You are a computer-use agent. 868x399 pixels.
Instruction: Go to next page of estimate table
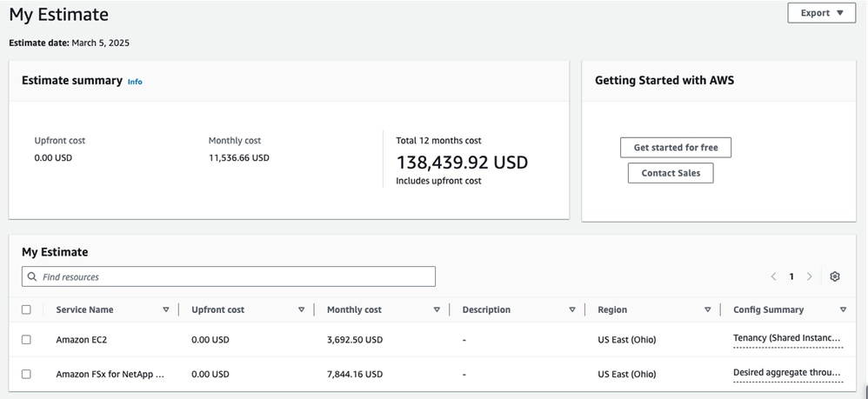pos(810,276)
